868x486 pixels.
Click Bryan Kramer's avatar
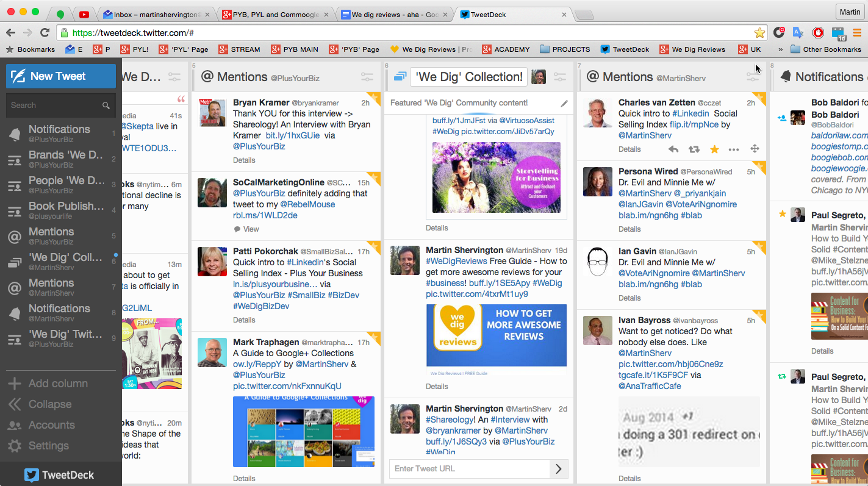[x=212, y=112]
